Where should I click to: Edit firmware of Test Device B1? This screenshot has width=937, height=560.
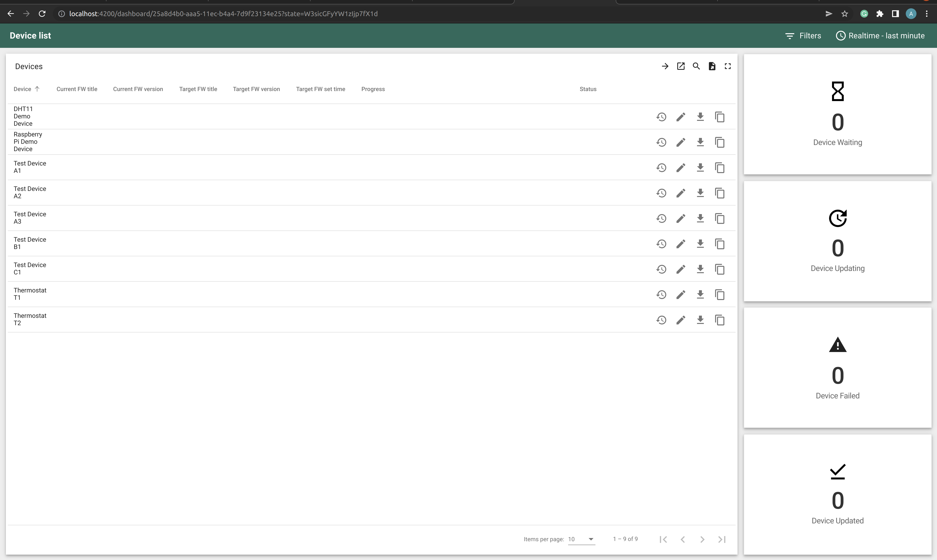pyautogui.click(x=681, y=244)
